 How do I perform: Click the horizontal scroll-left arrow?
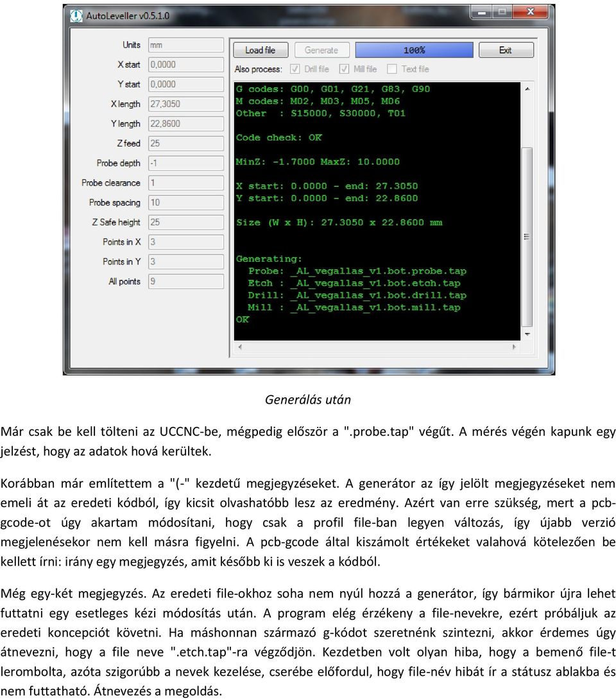pos(240,347)
